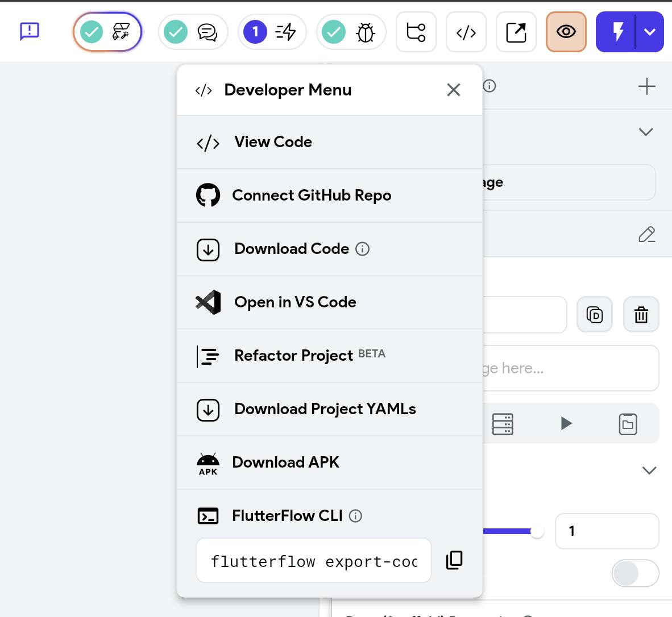Click the folder document icon

click(628, 424)
